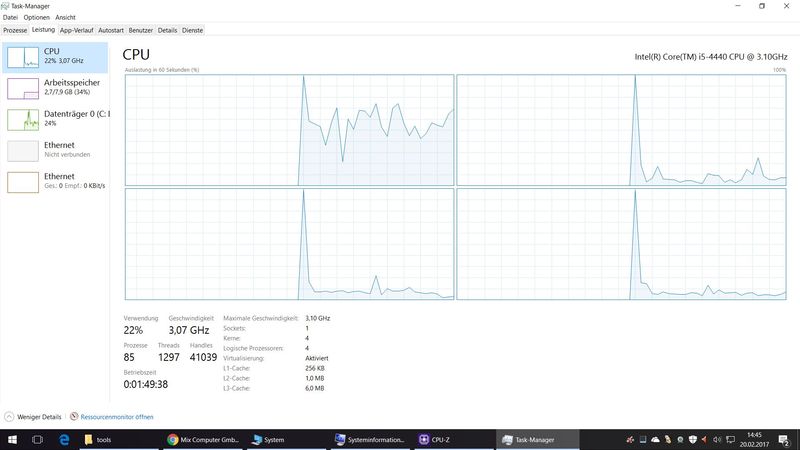Click Maximale Geschwindigkeit value 3,10 GHz

point(317,318)
